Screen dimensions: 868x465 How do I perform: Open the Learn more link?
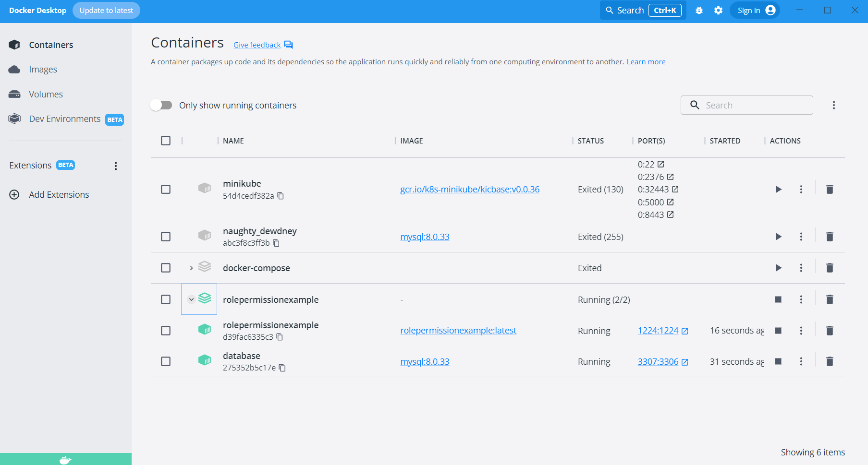coord(646,62)
